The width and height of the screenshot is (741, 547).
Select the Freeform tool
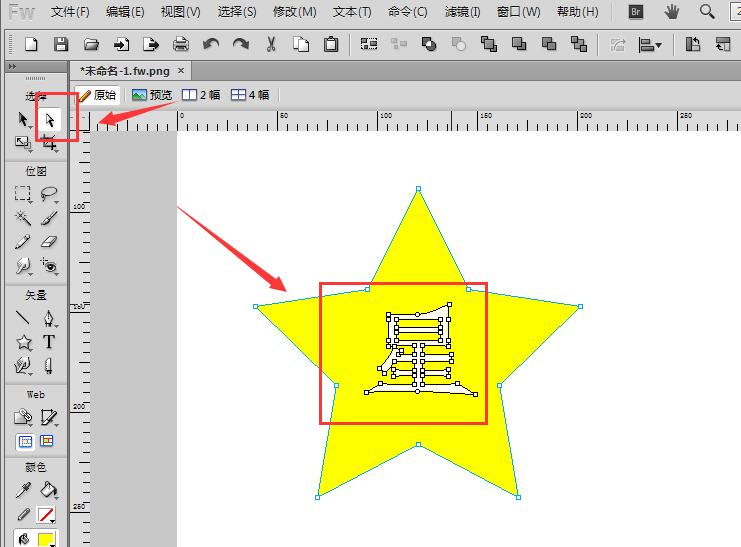pos(23,366)
